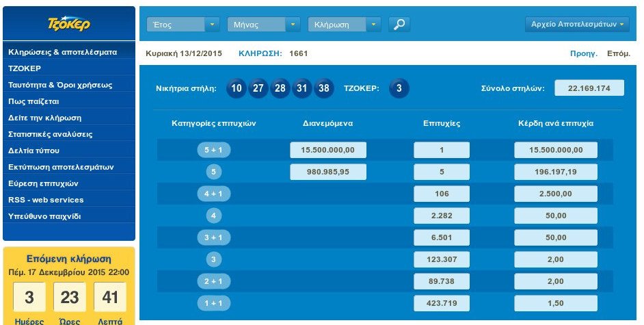Viewport: 644px width, 325px height.
Task: Click winnings value 2.500,00
Action: [x=556, y=194]
